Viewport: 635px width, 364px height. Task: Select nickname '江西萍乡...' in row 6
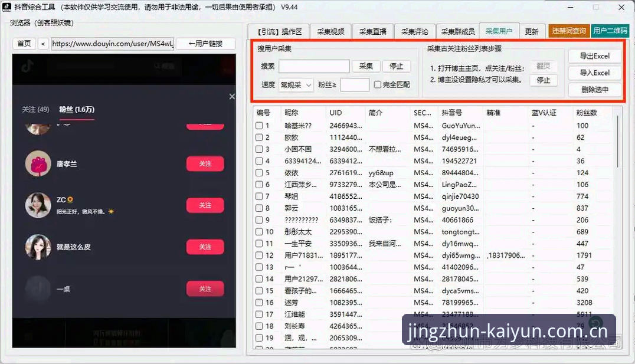tap(300, 185)
